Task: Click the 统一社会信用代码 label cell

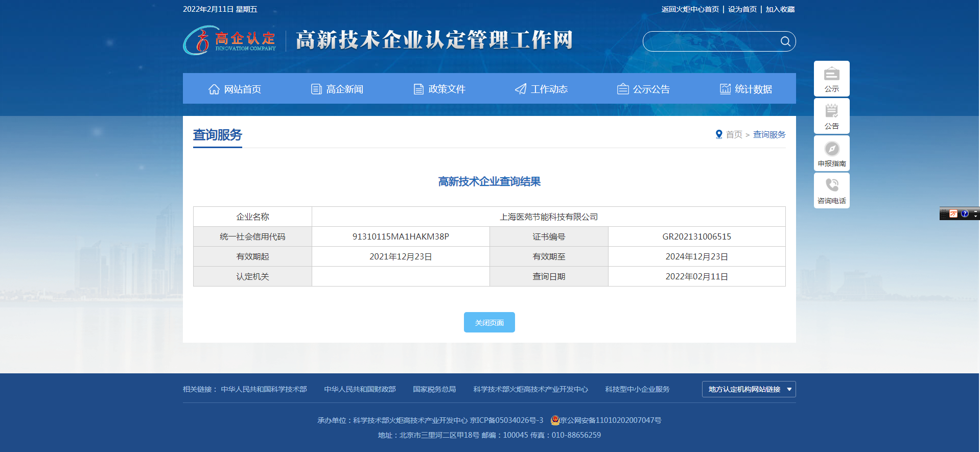Action: click(252, 236)
